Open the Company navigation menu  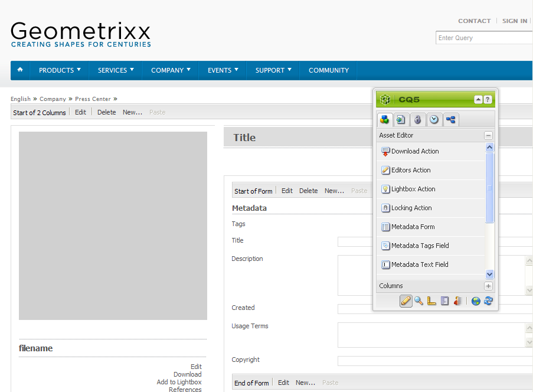tap(171, 70)
